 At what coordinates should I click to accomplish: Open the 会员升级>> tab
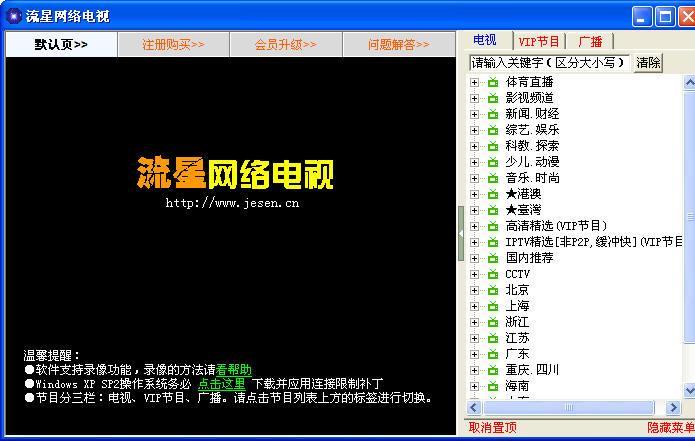click(286, 44)
